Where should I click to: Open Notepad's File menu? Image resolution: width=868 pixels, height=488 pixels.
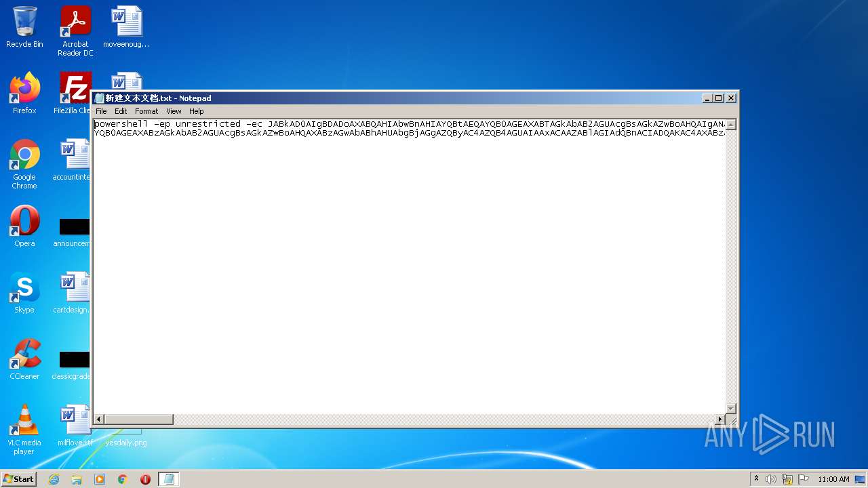click(x=101, y=111)
